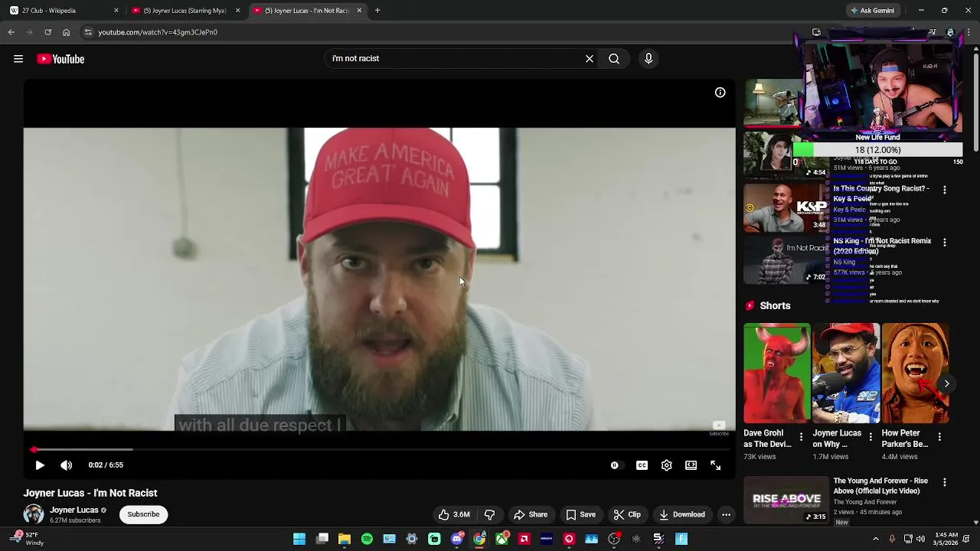The width and height of the screenshot is (980, 551).
Task: Subscribe to Joyner Lucas
Action: tap(143, 514)
